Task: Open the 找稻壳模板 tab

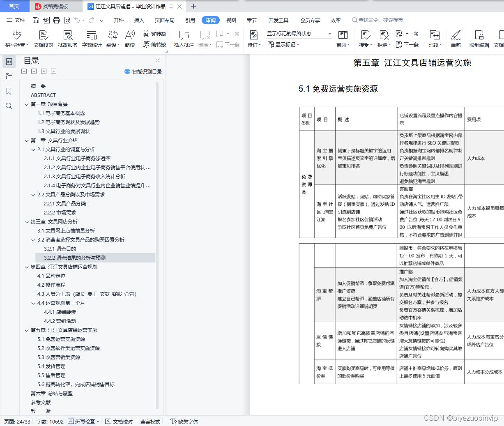Action: pos(56,6)
